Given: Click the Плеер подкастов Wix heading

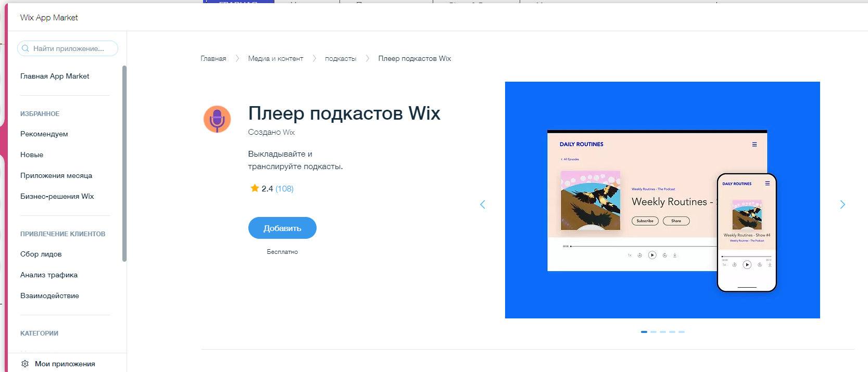Looking at the screenshot, I should tap(344, 113).
